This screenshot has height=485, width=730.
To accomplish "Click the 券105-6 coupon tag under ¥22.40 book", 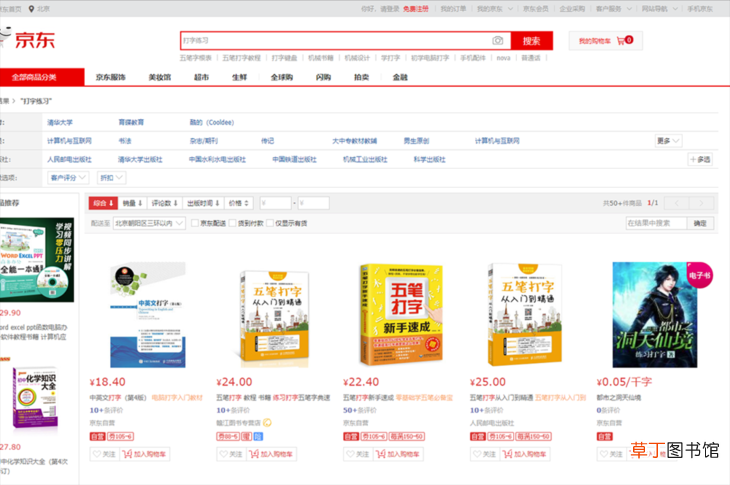I will click(374, 437).
